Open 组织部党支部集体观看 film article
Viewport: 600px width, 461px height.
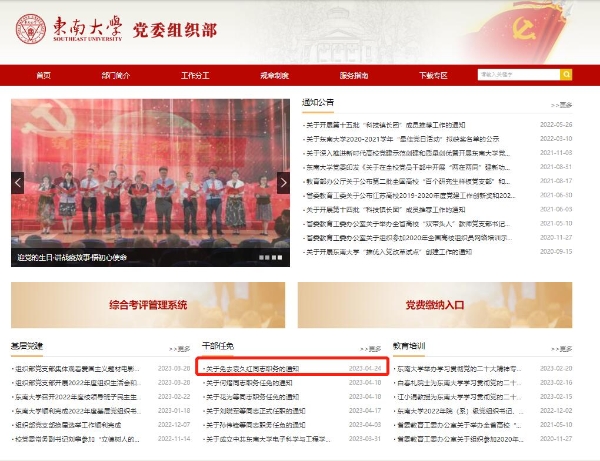point(77,369)
